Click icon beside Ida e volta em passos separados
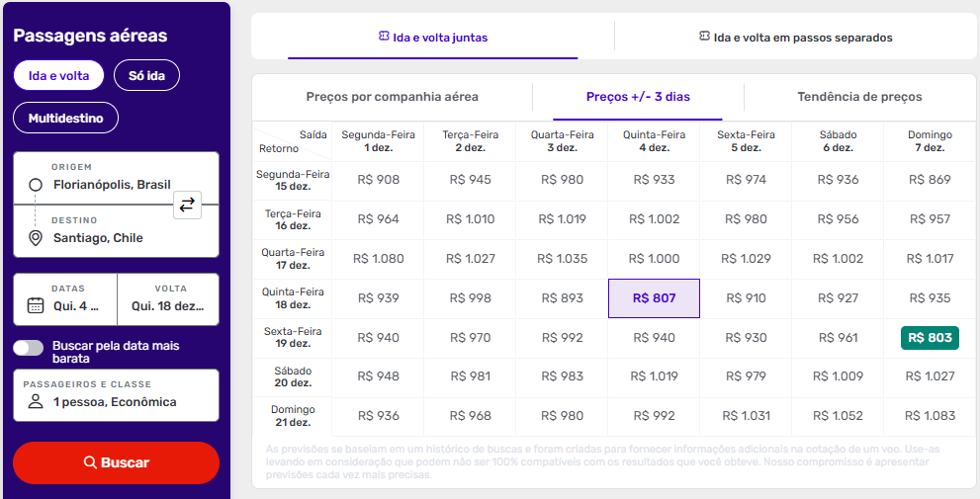Image resolution: width=980 pixels, height=499 pixels. [704, 37]
